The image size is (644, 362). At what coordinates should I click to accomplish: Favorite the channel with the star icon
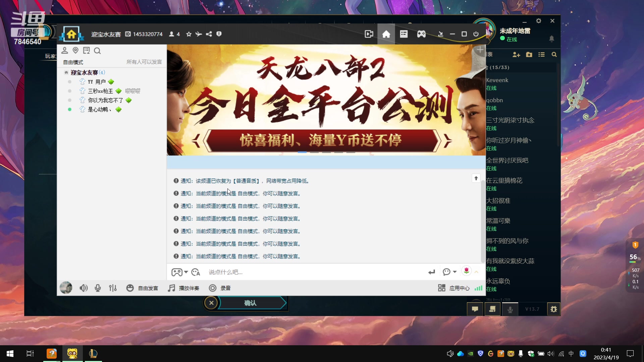[189, 34]
